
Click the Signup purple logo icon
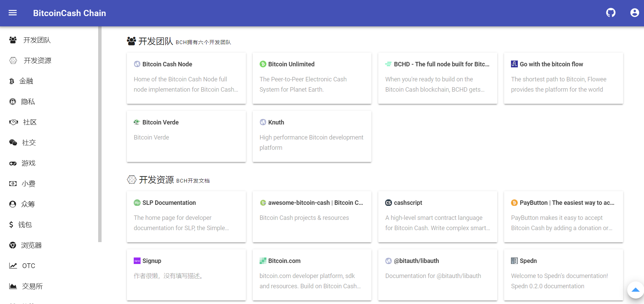tap(137, 261)
